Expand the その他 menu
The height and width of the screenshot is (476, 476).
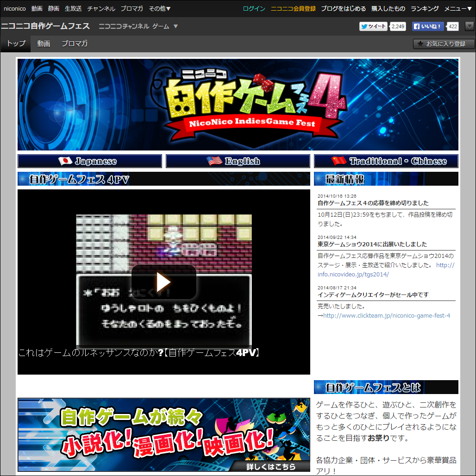[x=160, y=8]
